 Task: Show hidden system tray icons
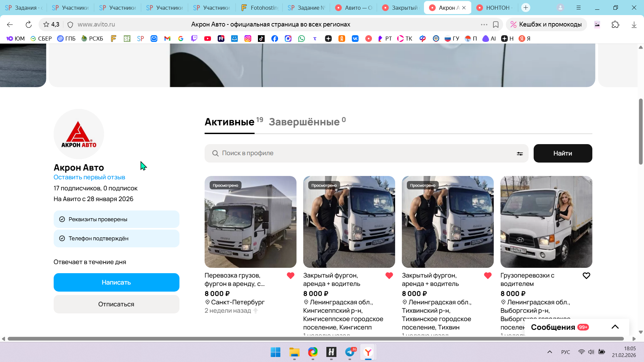coord(549,352)
